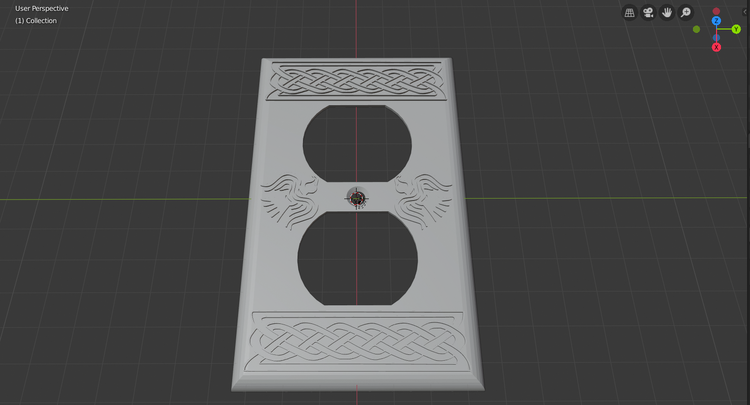Click the hand pan view icon
This screenshot has height=405, width=750.
pyautogui.click(x=667, y=13)
